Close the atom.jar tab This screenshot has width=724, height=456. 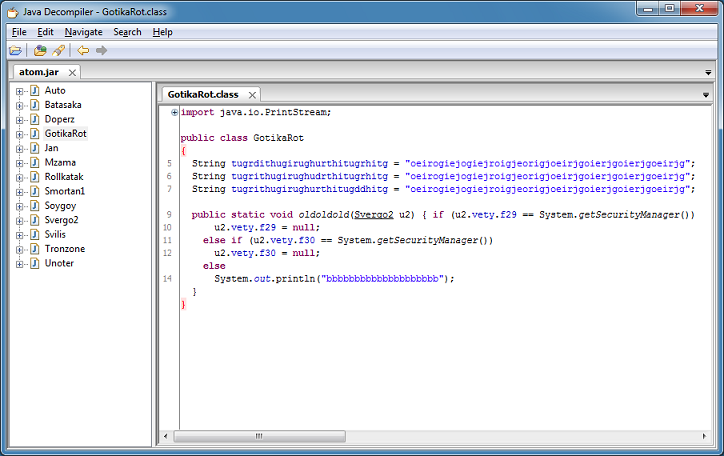pyautogui.click(x=72, y=72)
